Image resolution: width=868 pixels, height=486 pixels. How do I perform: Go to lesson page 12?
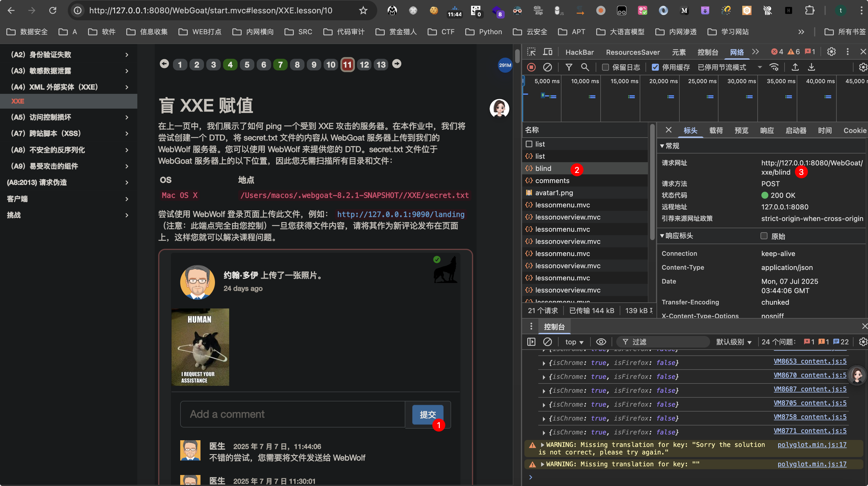pos(364,65)
